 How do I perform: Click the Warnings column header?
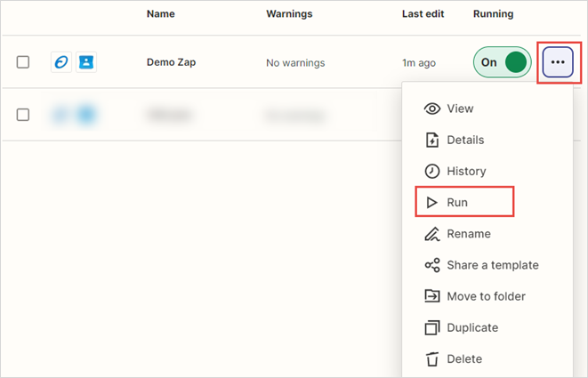coord(289,14)
